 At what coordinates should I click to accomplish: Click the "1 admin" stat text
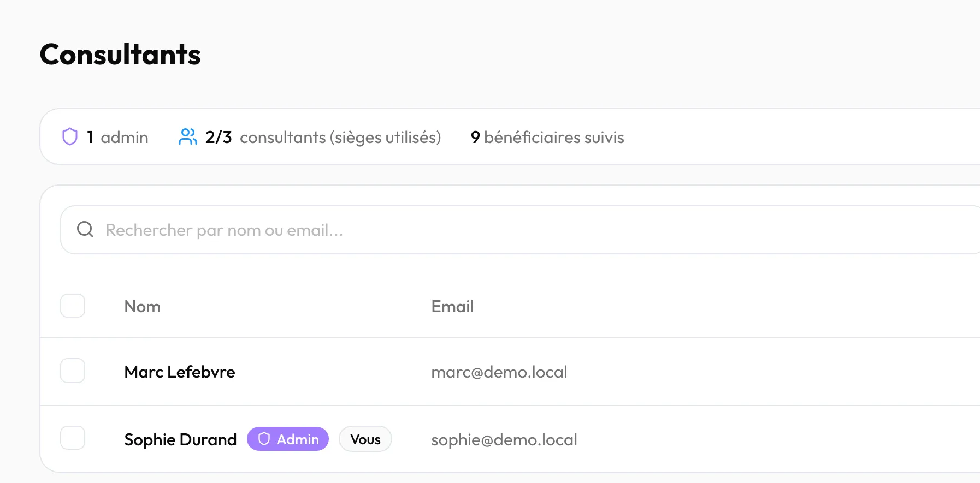pyautogui.click(x=117, y=137)
